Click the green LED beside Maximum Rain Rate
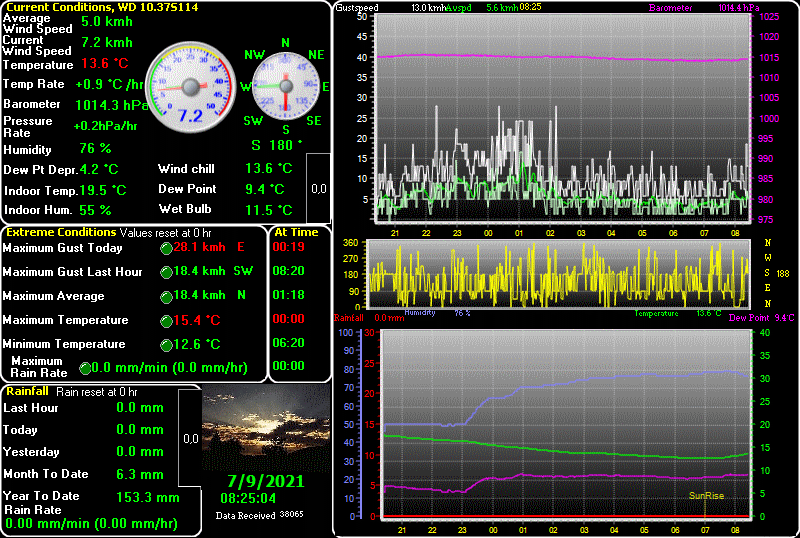The image size is (800, 538). tap(85, 368)
